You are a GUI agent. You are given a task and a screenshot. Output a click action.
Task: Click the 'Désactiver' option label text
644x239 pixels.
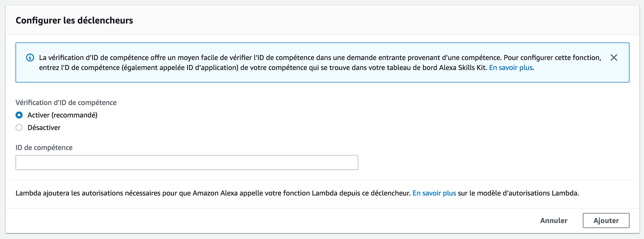coord(44,128)
